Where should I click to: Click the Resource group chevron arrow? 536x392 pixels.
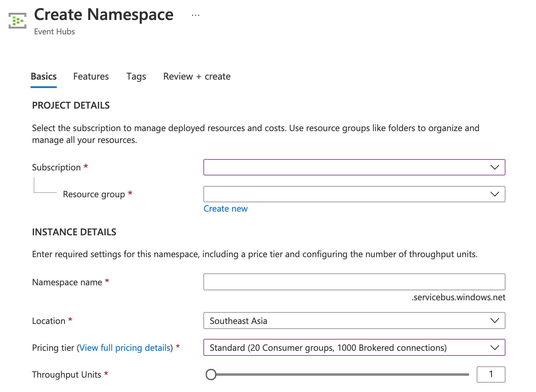[x=495, y=194]
